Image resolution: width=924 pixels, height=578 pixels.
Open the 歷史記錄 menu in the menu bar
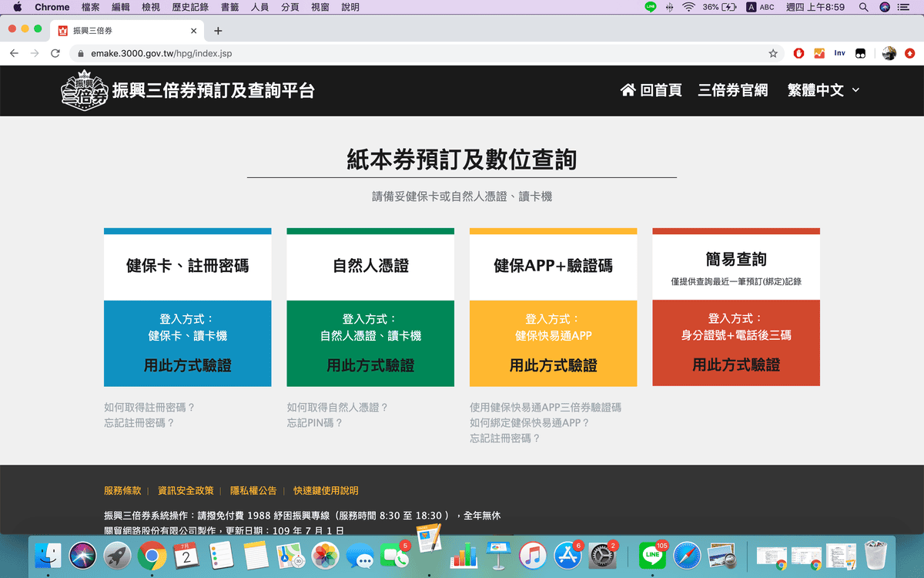pyautogui.click(x=190, y=7)
